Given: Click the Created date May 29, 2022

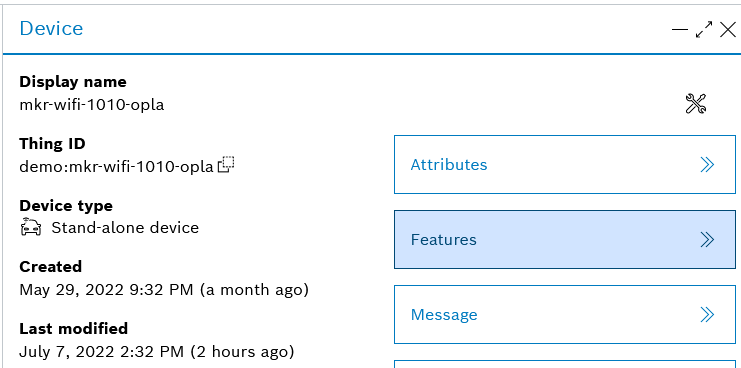Looking at the screenshot, I should tap(164, 290).
